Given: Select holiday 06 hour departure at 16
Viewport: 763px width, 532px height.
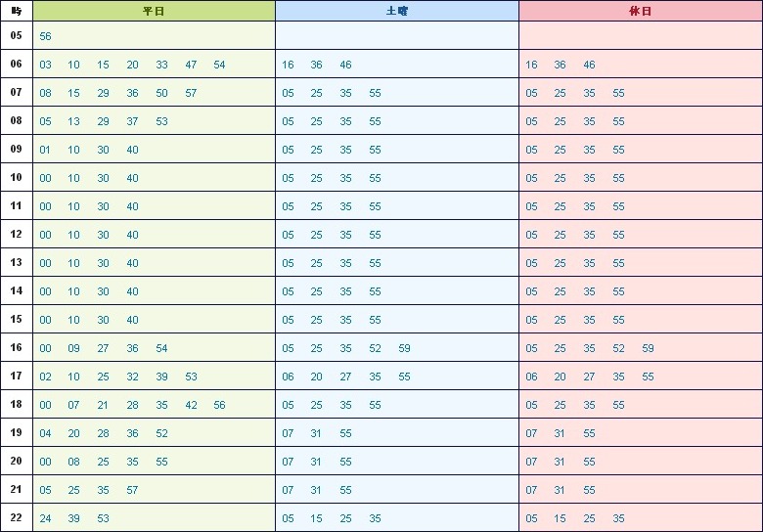Looking at the screenshot, I should 531,65.
